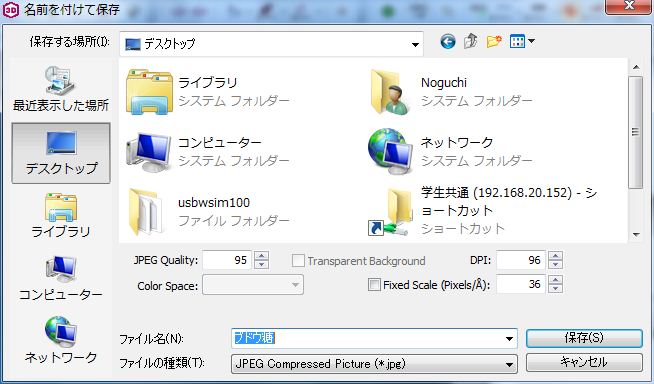Click the キャンセル cancel button

[584, 362]
